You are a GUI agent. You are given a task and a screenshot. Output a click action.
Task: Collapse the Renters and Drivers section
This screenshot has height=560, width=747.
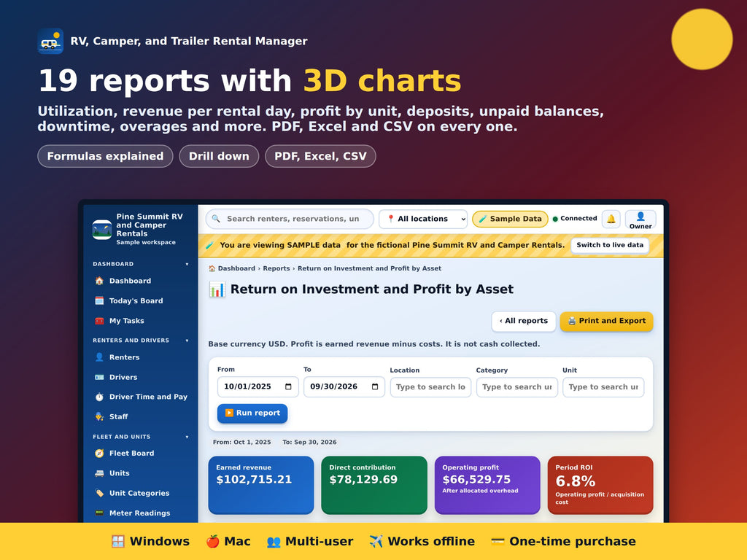click(187, 341)
